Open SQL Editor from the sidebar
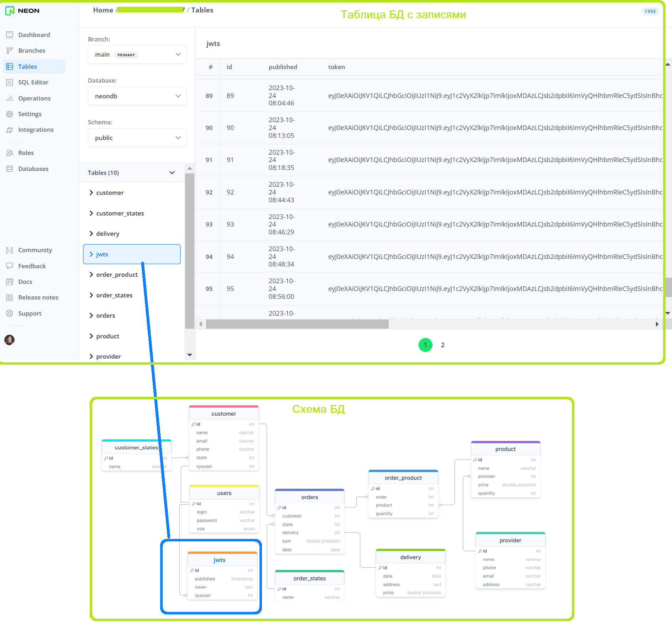The height and width of the screenshot is (629, 672). tap(34, 82)
